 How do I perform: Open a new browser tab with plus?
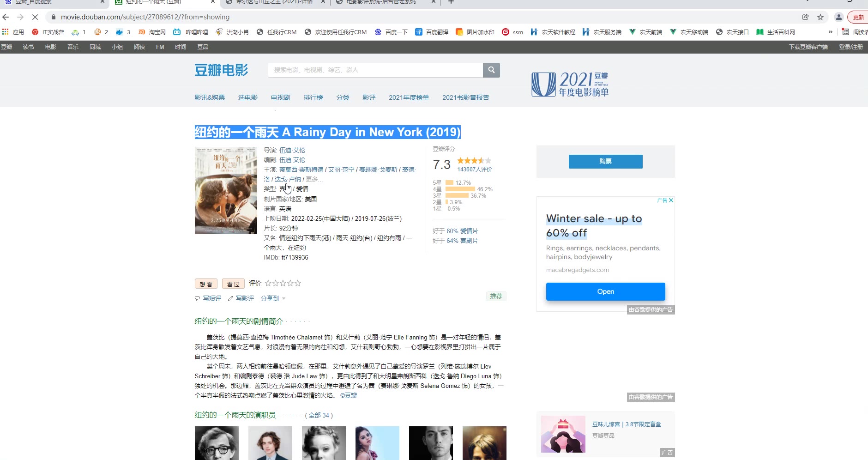451,2
